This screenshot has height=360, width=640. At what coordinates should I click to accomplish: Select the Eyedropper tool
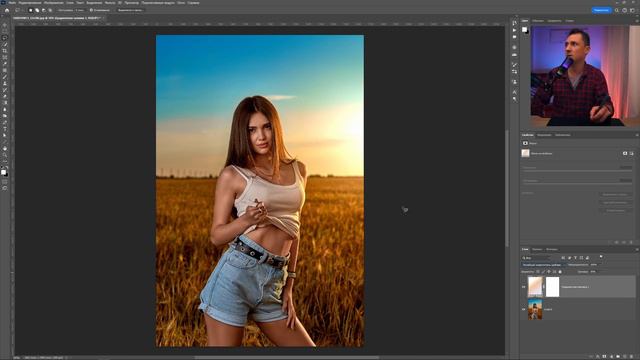(5, 64)
